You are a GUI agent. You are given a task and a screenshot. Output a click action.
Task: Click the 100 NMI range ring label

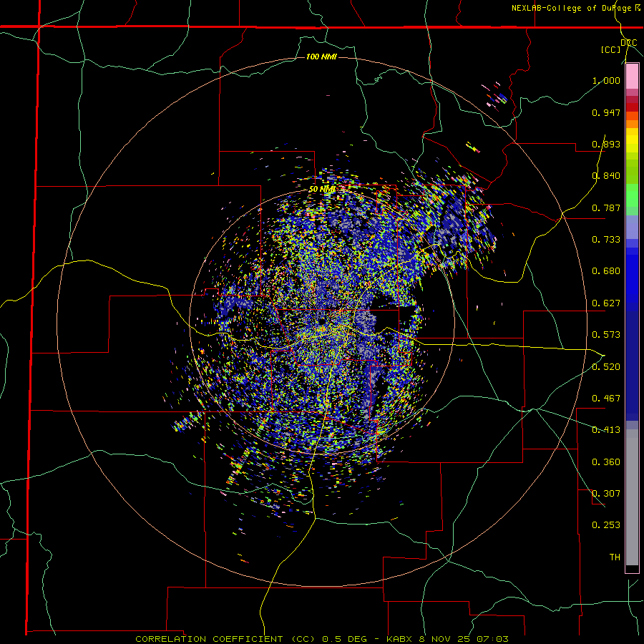(x=321, y=57)
